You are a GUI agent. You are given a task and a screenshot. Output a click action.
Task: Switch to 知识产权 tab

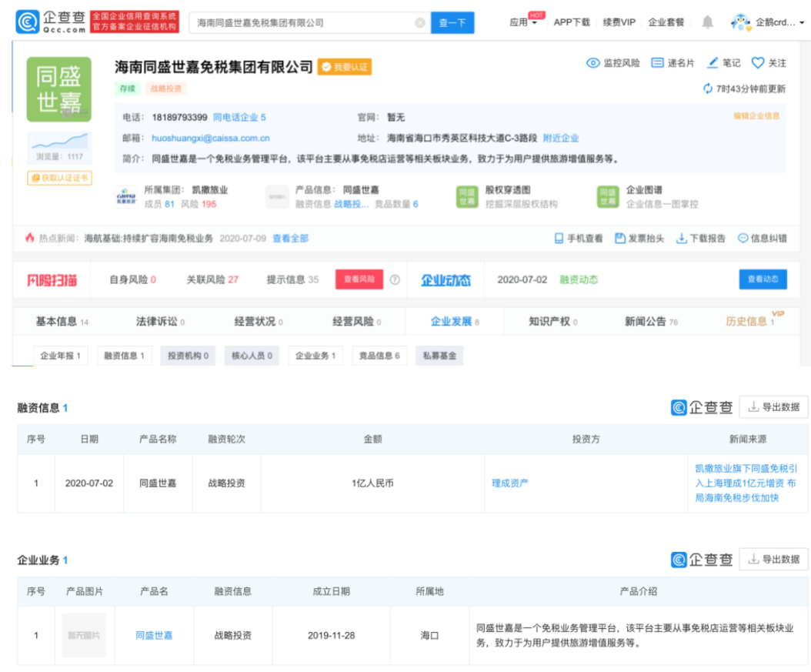(x=553, y=322)
